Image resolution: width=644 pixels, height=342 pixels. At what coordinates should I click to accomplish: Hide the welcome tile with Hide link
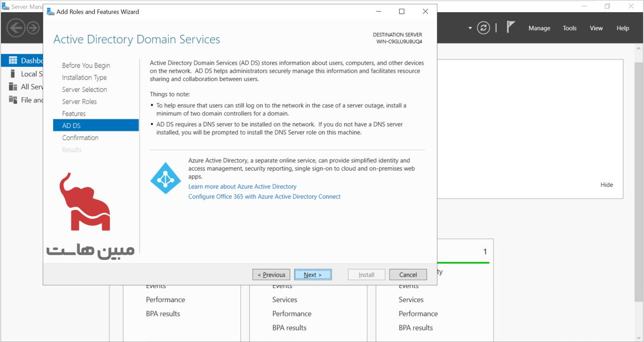click(607, 185)
